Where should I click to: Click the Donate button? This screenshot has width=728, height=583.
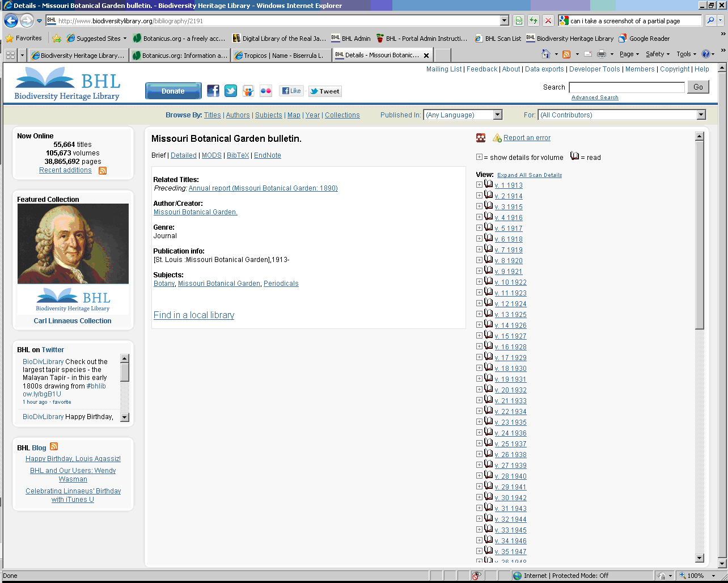click(x=173, y=91)
